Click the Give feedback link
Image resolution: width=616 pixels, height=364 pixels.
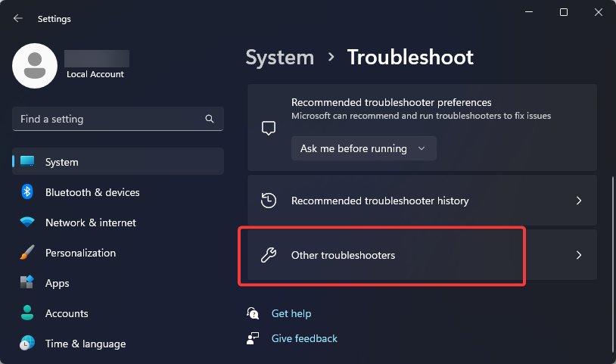pos(304,338)
